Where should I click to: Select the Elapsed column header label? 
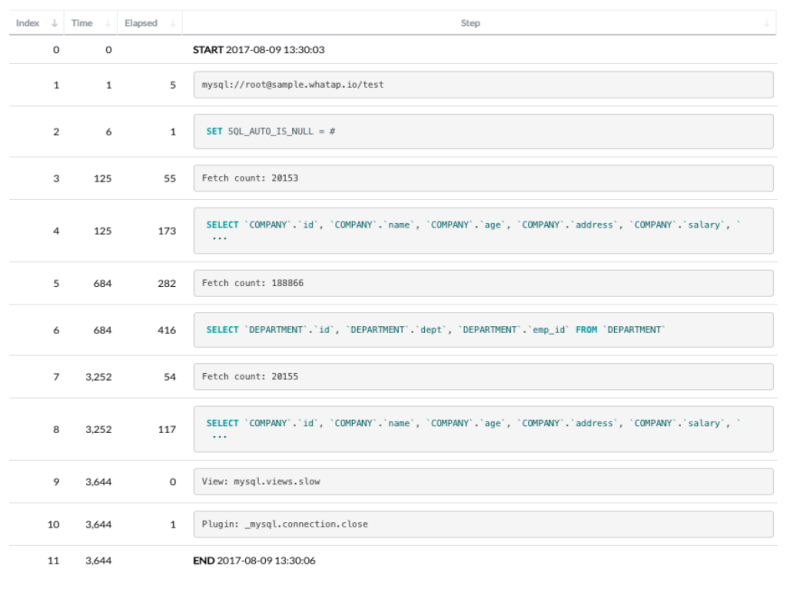[141, 23]
